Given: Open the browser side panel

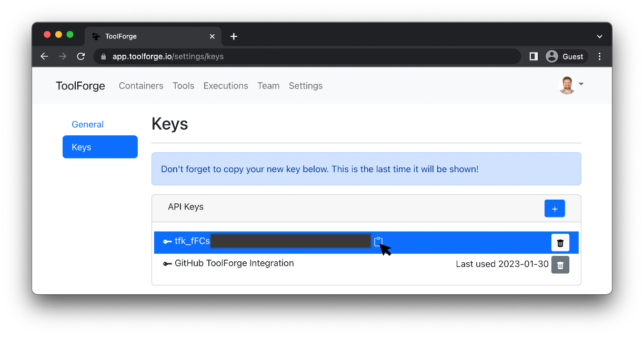Looking at the screenshot, I should coord(534,56).
